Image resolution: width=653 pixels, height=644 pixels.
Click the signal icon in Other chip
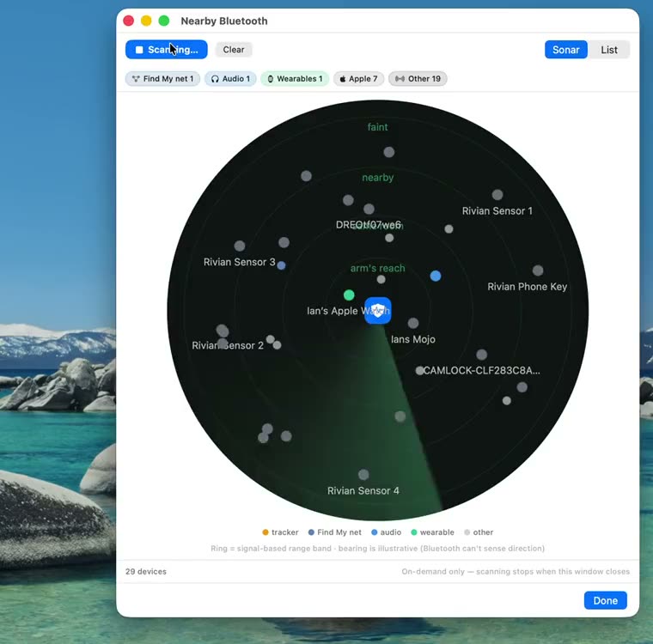(400, 79)
